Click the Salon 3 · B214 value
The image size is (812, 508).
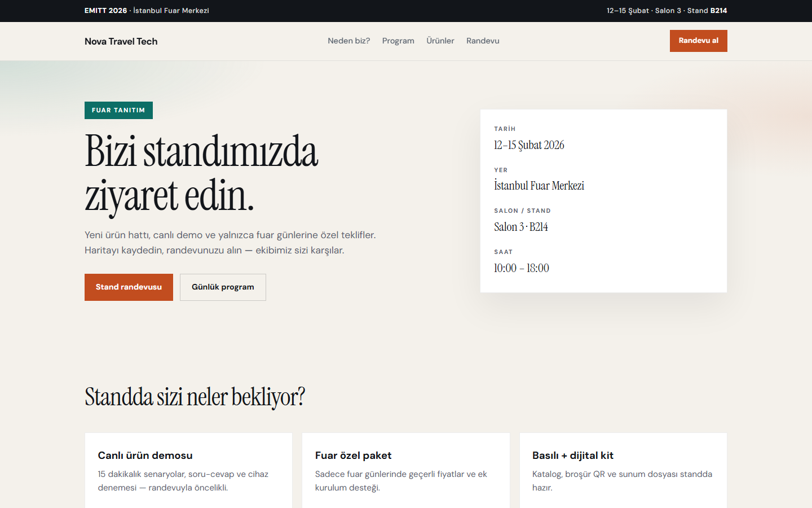click(x=521, y=227)
